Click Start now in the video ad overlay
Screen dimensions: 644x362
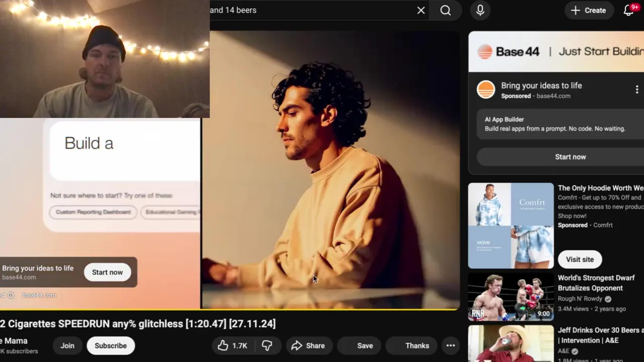point(107,272)
